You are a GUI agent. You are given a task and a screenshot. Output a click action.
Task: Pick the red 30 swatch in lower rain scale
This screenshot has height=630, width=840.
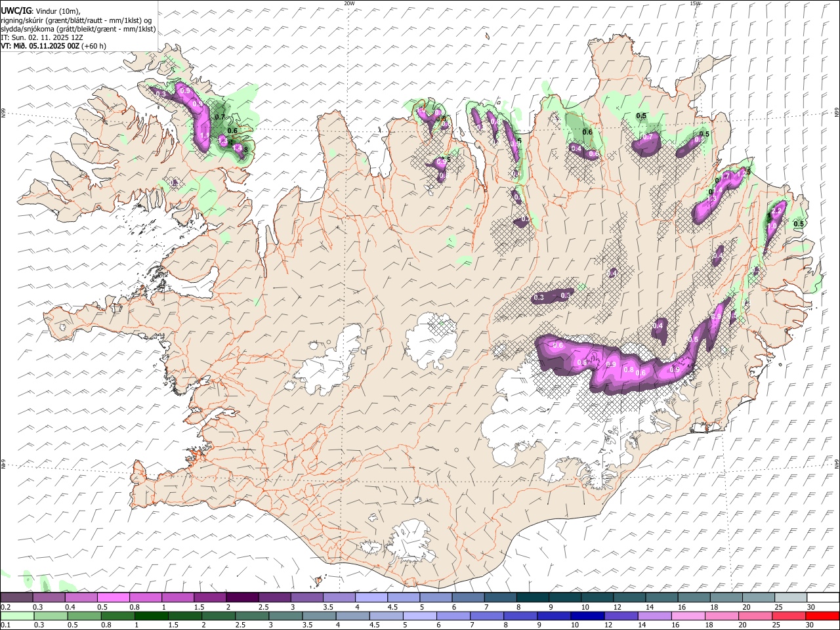tap(823, 616)
